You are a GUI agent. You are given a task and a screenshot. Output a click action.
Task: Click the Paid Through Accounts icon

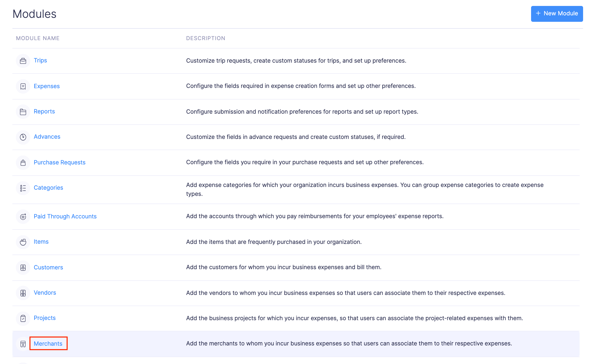[23, 217]
